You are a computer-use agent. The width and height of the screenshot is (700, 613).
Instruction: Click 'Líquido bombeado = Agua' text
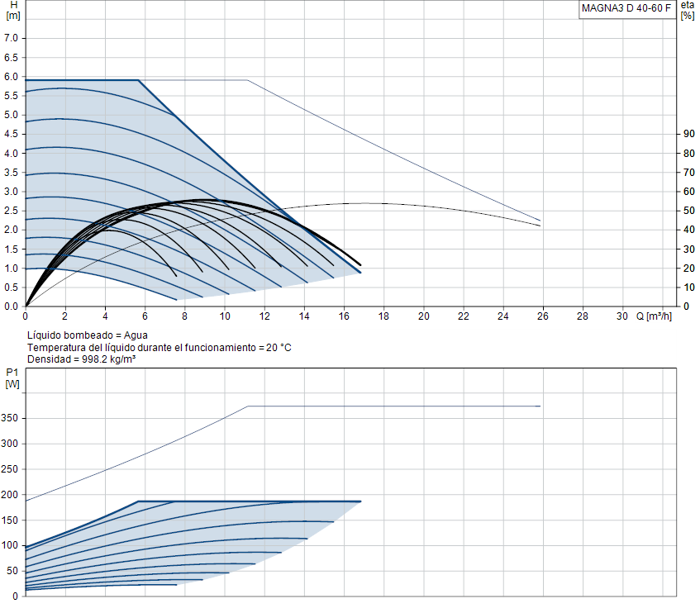[88, 335]
